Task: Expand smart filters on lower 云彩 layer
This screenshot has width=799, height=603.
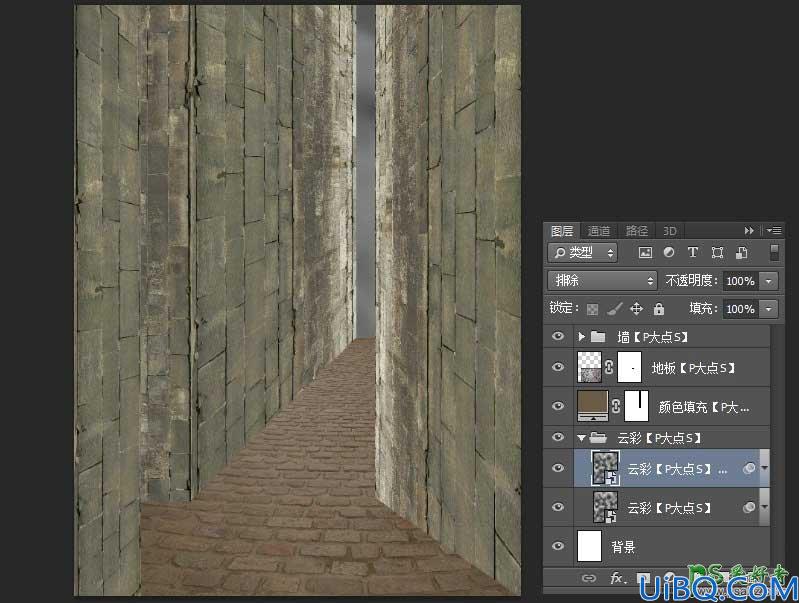Action: click(764, 507)
